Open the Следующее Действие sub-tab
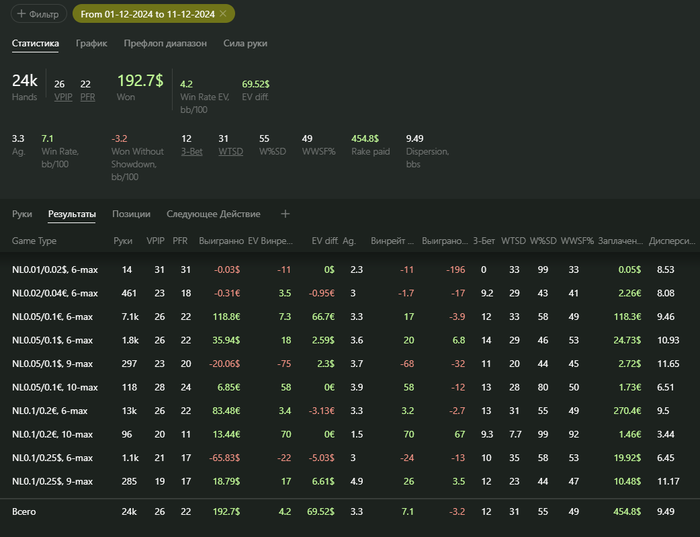The height and width of the screenshot is (537, 700). coord(213,214)
